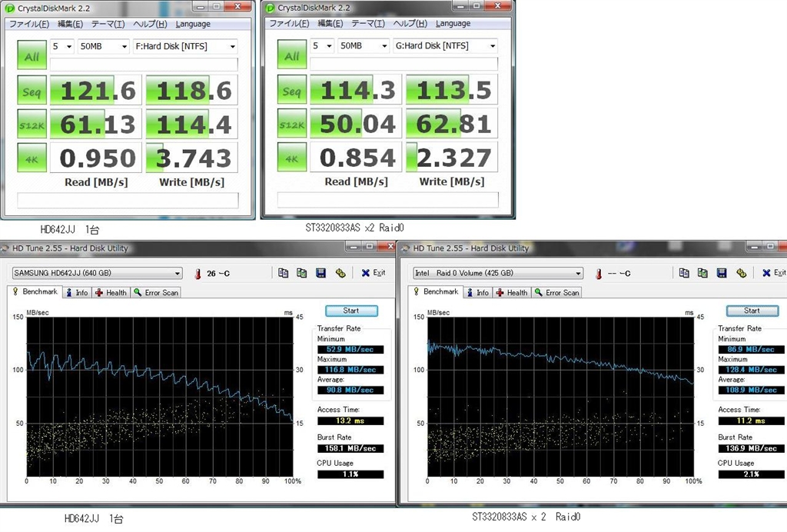Select Benchmark tab in the SAMSUNG HD Tune window
Viewport: 787px width, 532px height.
pyautogui.click(x=35, y=291)
